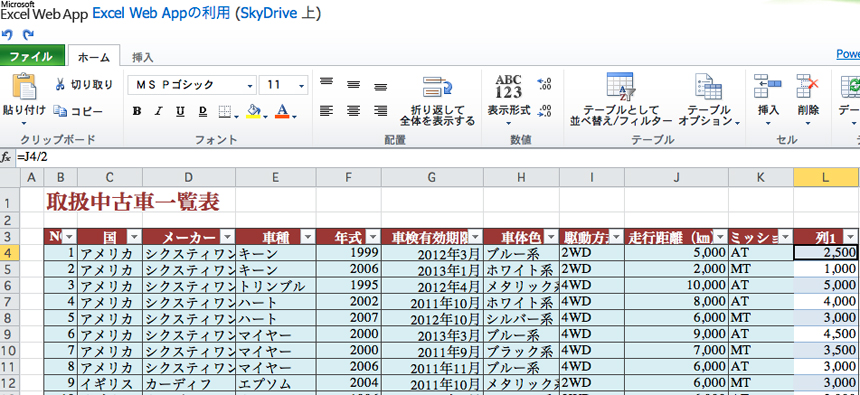Select row 4 header

[10, 252]
